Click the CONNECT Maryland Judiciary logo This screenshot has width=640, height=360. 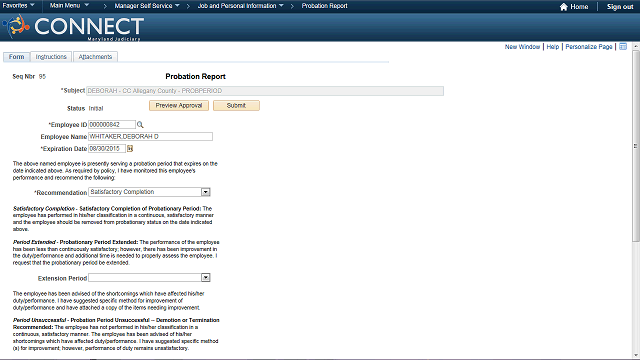point(73,27)
